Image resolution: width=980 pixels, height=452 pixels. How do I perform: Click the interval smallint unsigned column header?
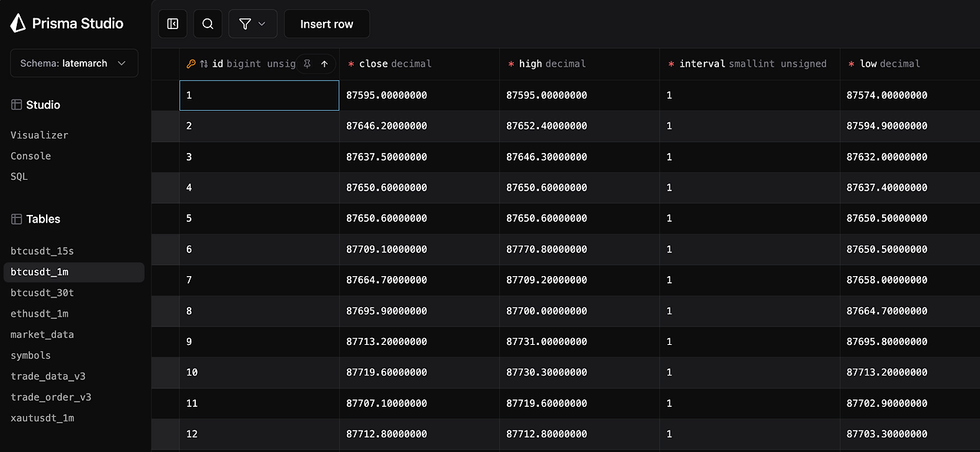point(750,63)
